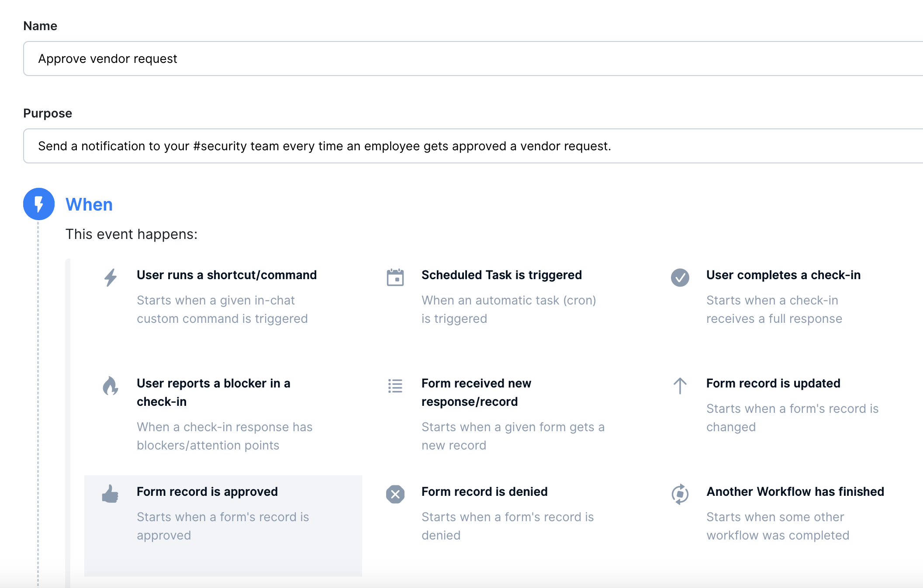
Task: Click 'Starts when a form's record is denied' text
Action: click(x=508, y=526)
